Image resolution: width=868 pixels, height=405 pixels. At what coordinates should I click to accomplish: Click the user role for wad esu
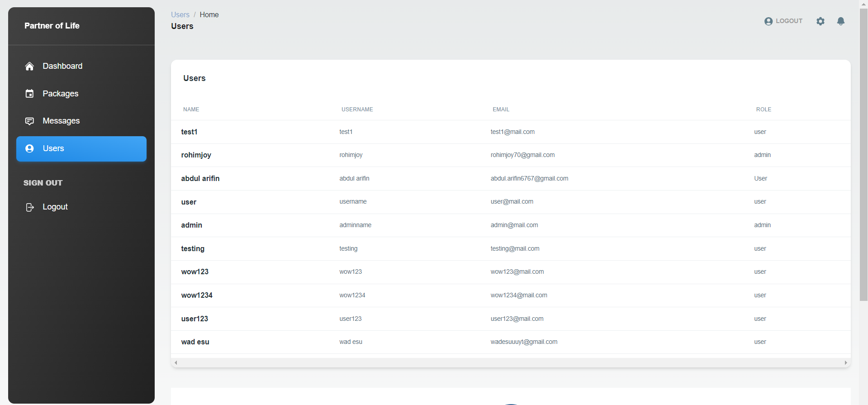pyautogui.click(x=760, y=342)
